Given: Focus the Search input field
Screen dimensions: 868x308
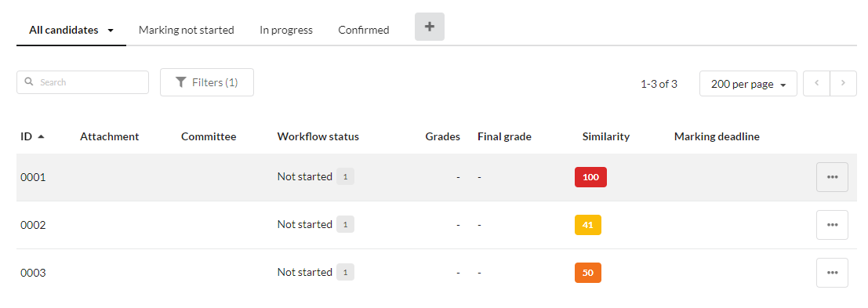Looking at the screenshot, I should pos(83,82).
